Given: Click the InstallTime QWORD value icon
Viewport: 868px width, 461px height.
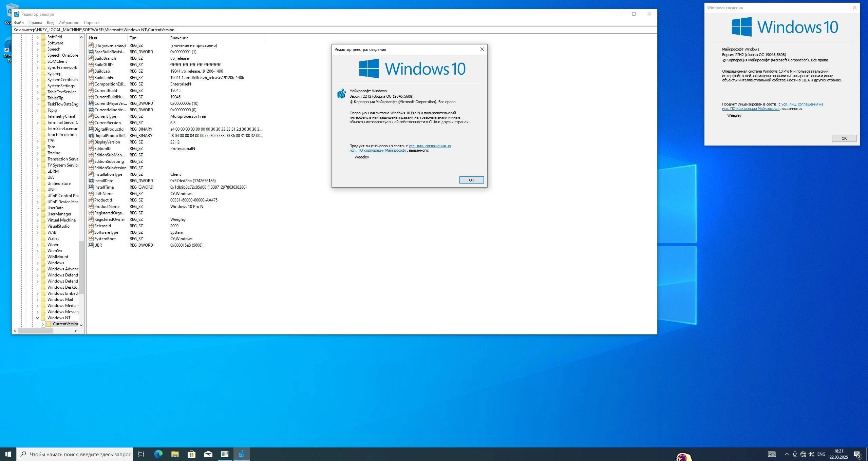Looking at the screenshot, I should [91, 187].
